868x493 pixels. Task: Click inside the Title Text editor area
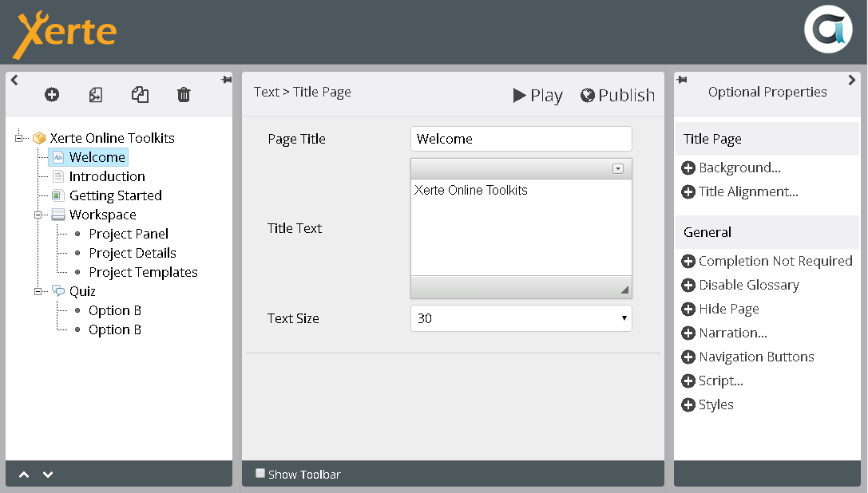[521, 227]
